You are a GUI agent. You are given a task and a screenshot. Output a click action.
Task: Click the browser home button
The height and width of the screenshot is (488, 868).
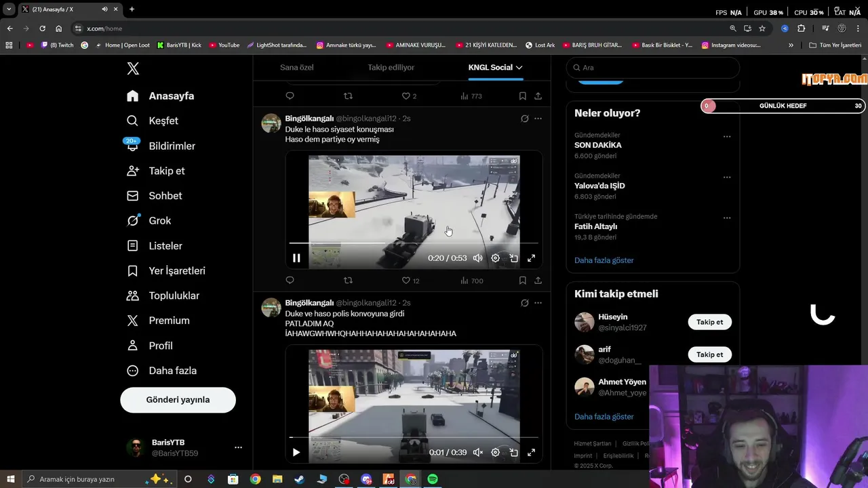coord(59,28)
